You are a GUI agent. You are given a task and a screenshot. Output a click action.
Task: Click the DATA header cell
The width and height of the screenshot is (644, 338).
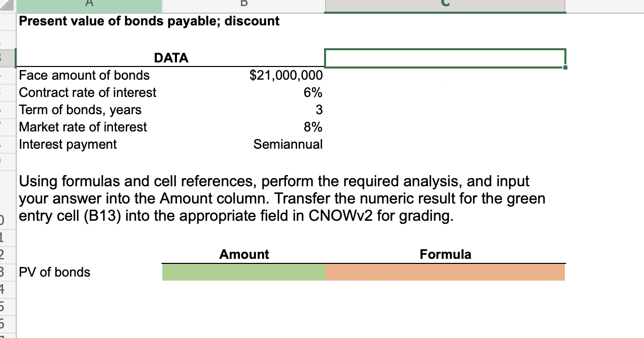[x=171, y=58]
